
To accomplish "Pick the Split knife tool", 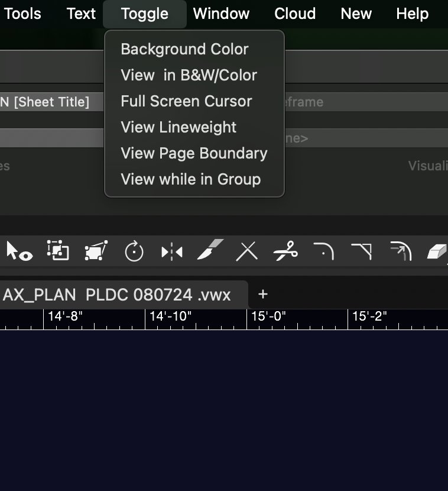I will pyautogui.click(x=210, y=251).
